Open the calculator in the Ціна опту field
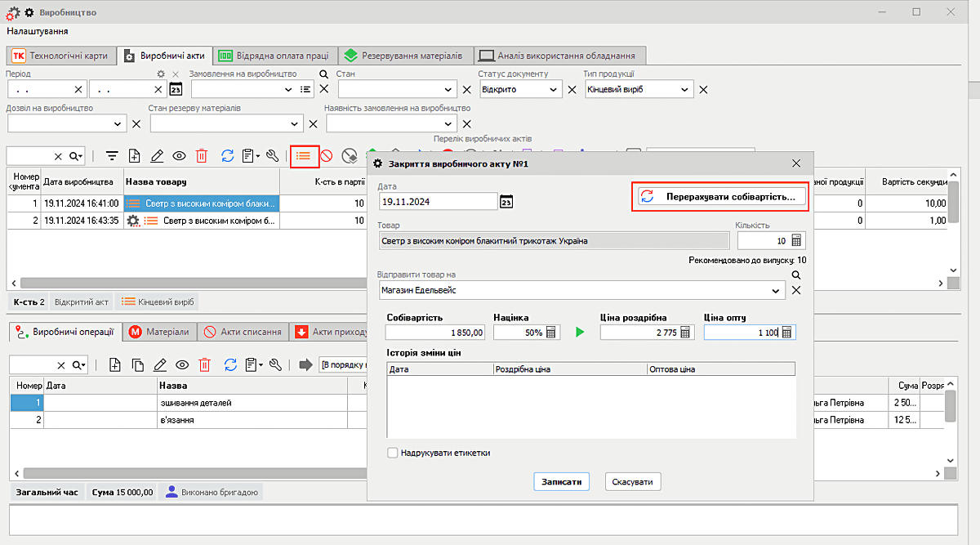Image resolution: width=980 pixels, height=545 pixels. coord(786,333)
